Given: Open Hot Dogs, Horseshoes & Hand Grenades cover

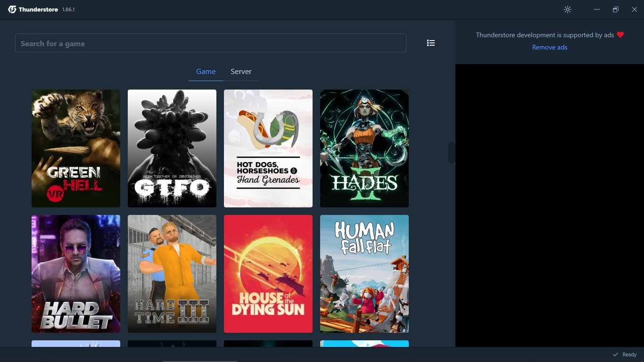Looking at the screenshot, I should (x=268, y=148).
